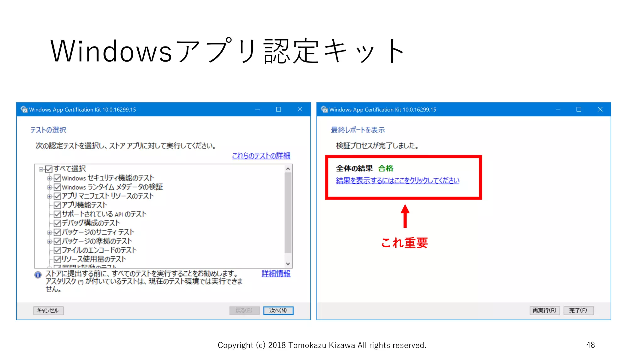Uncheck Windows ランタイム メタデータの検証 checkbox
Viewport: 644px width, 362px height.
[x=57, y=187]
